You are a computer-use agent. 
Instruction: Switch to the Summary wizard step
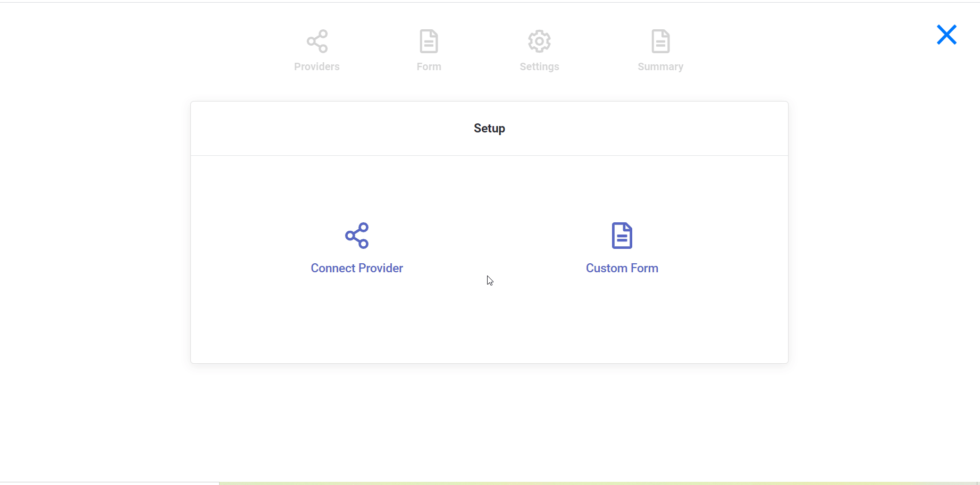click(660, 51)
